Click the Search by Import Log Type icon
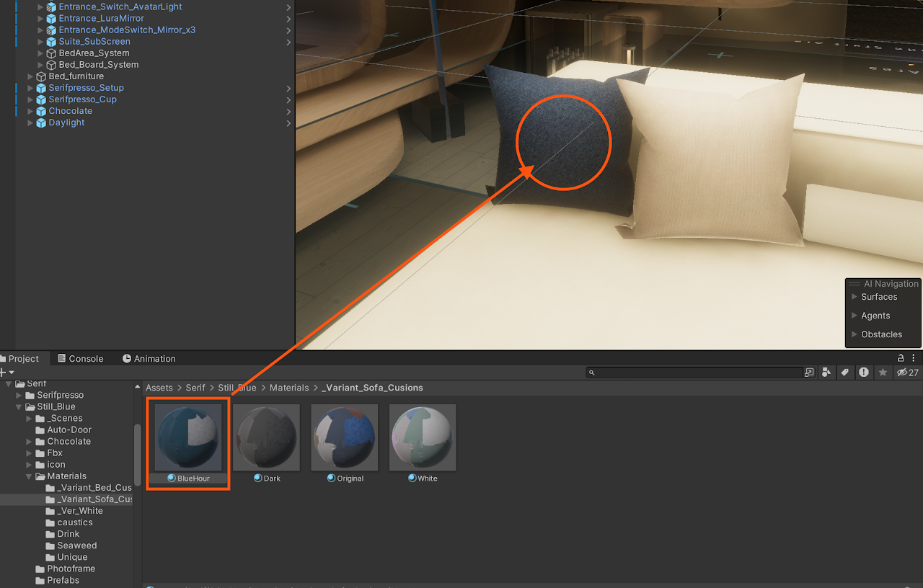This screenshot has width=923, height=588. click(864, 373)
